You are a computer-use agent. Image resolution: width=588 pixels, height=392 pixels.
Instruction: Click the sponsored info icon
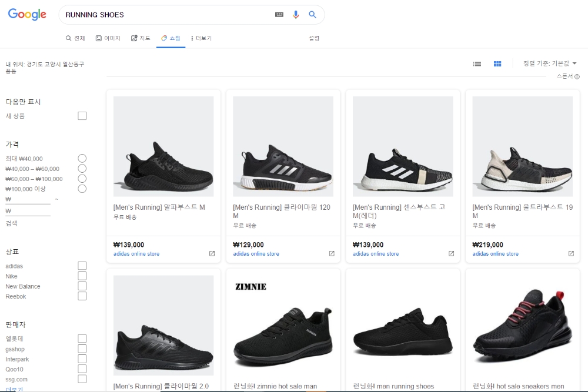(x=577, y=76)
